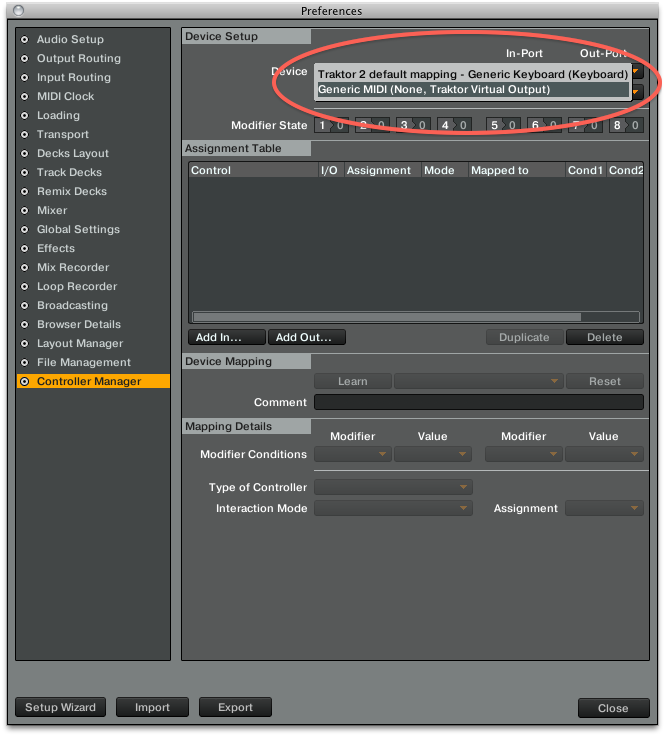The height and width of the screenshot is (736, 665).
Task: Go to Input Routing page
Action: coord(93,77)
